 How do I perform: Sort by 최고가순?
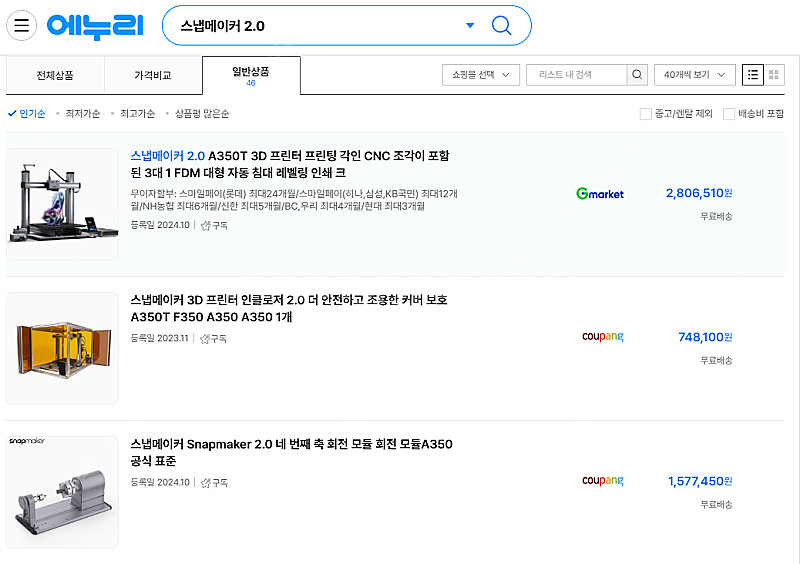pos(137,113)
